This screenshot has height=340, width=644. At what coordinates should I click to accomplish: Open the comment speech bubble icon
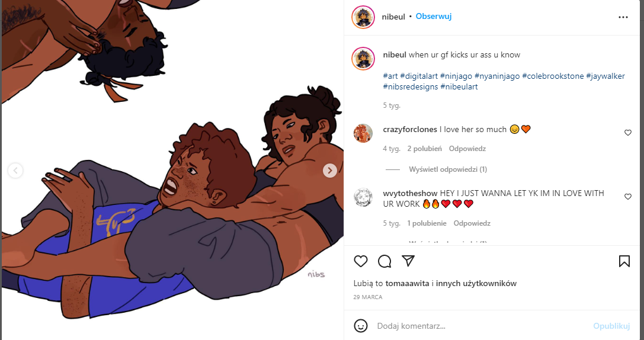[385, 261]
